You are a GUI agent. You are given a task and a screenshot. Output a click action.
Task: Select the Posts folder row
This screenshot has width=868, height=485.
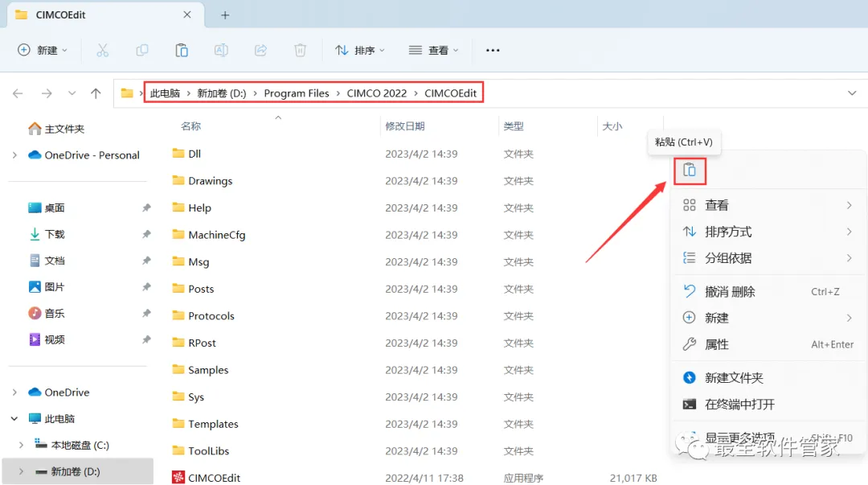[416, 289]
